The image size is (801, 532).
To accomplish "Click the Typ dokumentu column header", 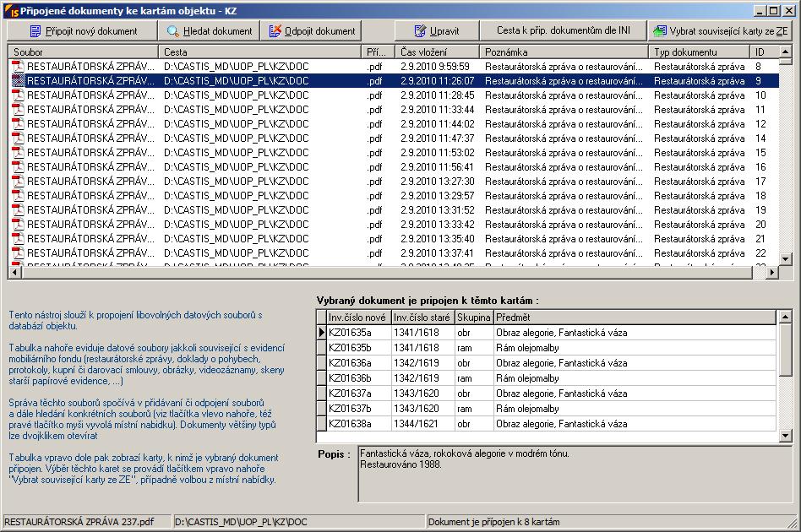I will click(699, 52).
